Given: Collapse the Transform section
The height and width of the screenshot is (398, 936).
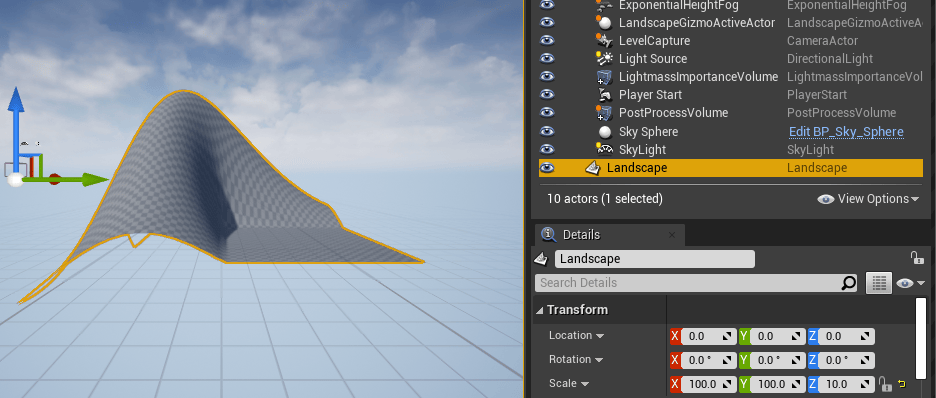Looking at the screenshot, I should pos(540,310).
